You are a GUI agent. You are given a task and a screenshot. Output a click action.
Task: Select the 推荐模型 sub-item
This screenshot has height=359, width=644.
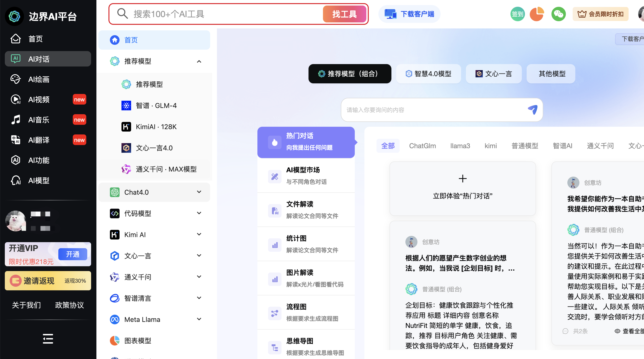pyautogui.click(x=154, y=84)
